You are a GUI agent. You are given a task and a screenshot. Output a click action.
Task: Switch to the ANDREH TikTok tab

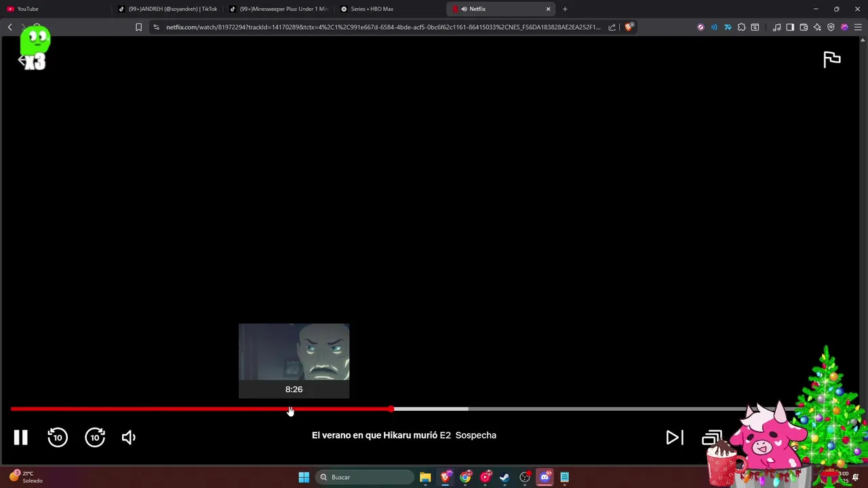167,9
